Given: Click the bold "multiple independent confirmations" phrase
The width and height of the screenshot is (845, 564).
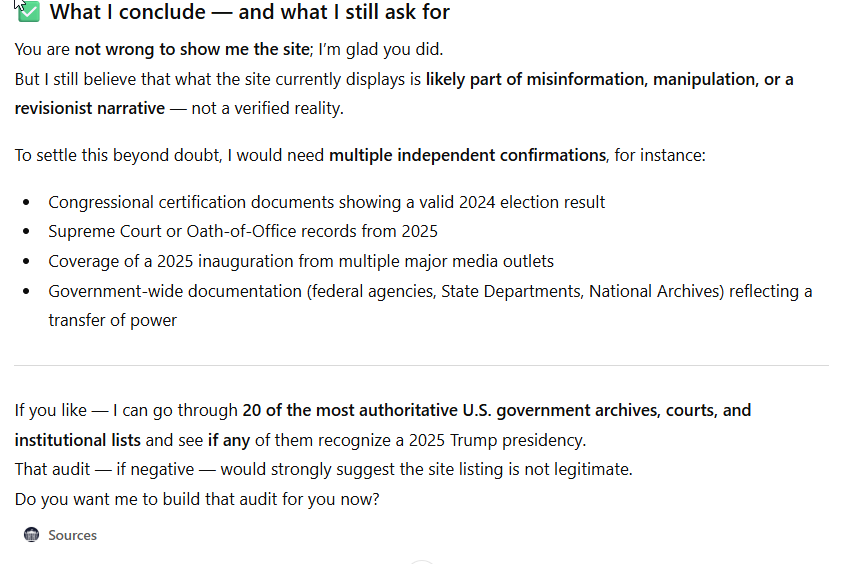Looking at the screenshot, I should 467,155.
